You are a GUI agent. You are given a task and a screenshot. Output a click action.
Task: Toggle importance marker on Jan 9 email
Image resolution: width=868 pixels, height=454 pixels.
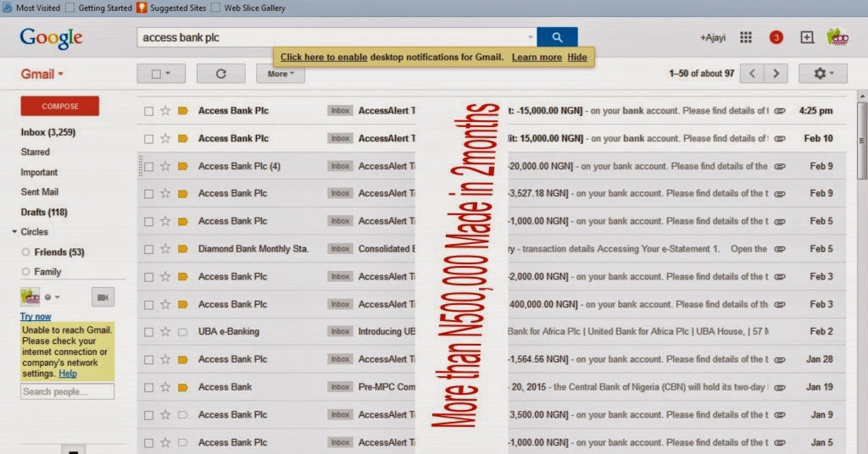point(183,415)
